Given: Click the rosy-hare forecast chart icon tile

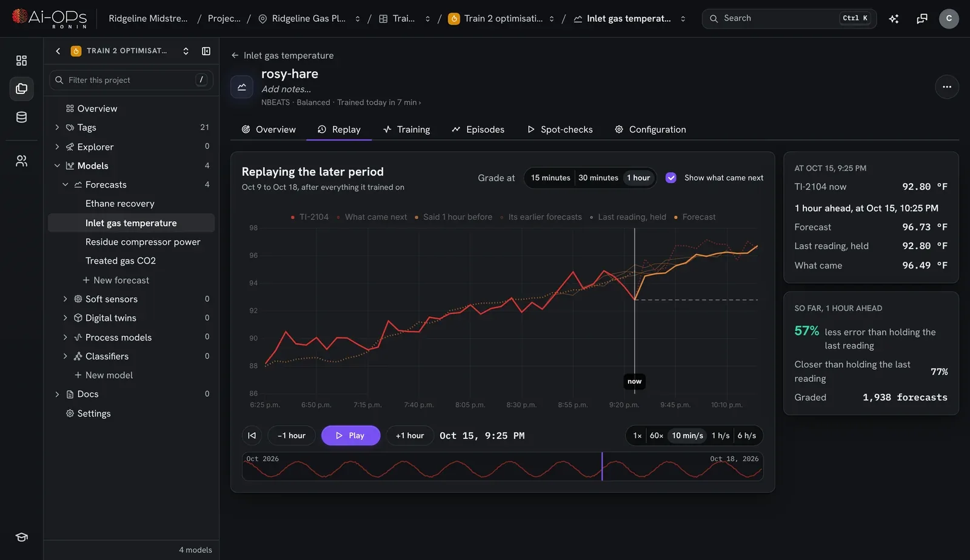Looking at the screenshot, I should click(241, 87).
